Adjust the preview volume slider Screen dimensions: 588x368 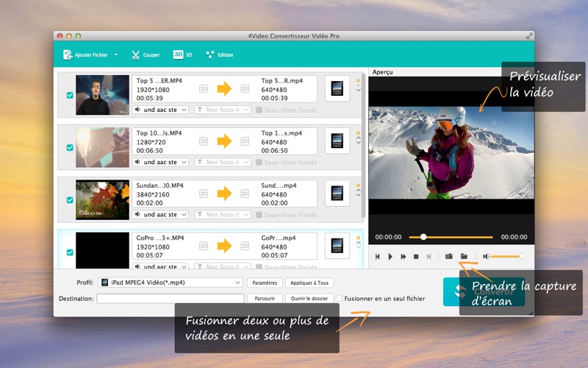click(508, 256)
